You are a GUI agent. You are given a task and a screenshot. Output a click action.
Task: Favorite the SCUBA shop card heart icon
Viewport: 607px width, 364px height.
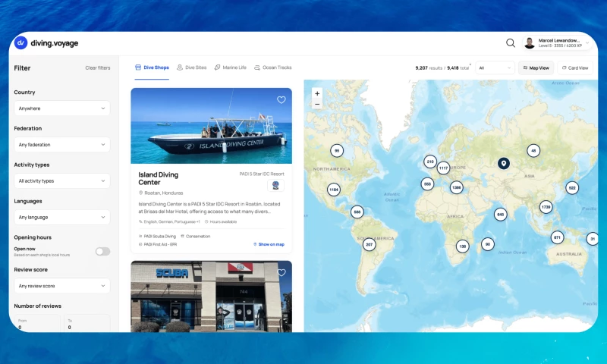[x=281, y=273]
